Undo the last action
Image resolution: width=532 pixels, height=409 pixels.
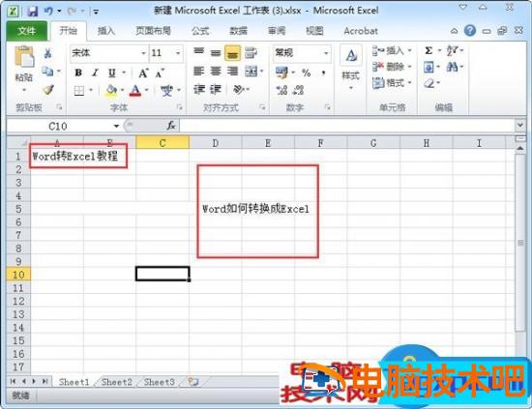48,12
